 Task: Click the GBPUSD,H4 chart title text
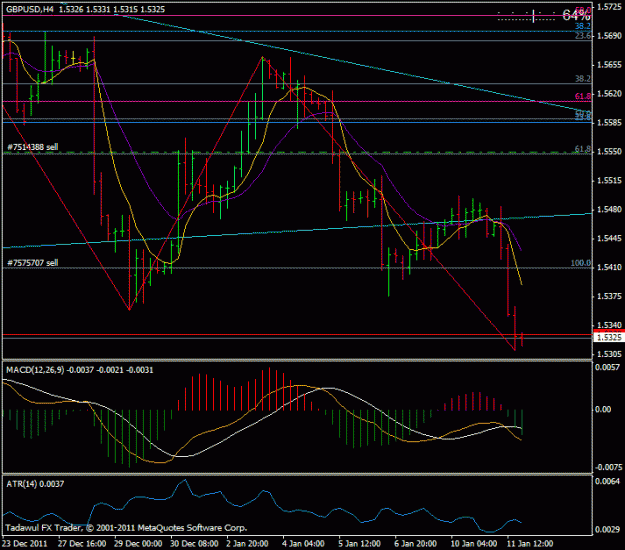30,9
